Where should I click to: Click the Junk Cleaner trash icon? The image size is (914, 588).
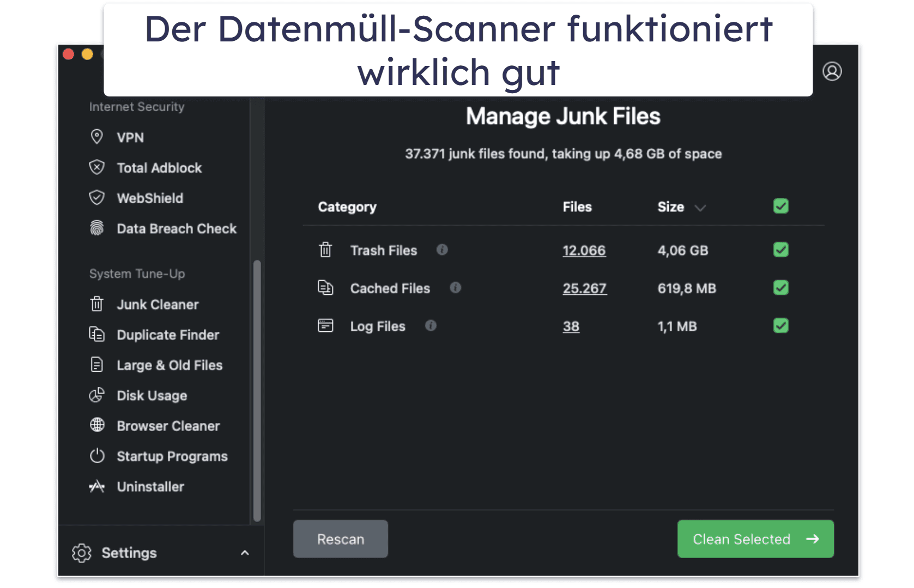pos(96,304)
